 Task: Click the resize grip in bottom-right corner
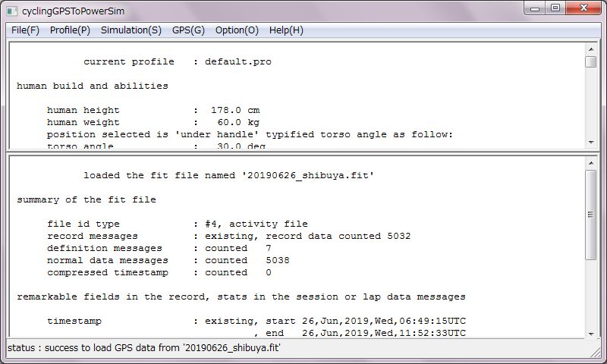click(596, 352)
